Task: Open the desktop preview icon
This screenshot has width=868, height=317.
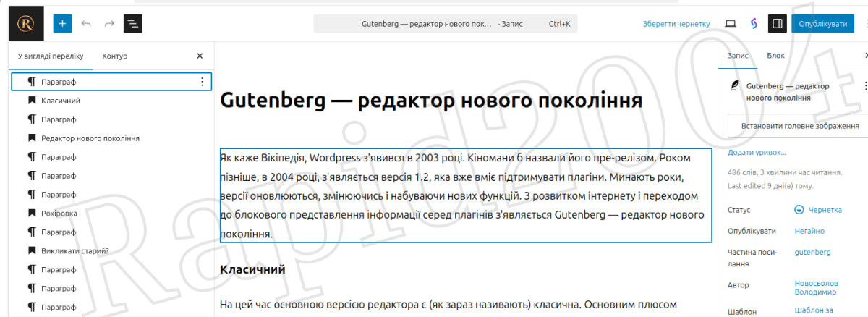Action: 731,23
